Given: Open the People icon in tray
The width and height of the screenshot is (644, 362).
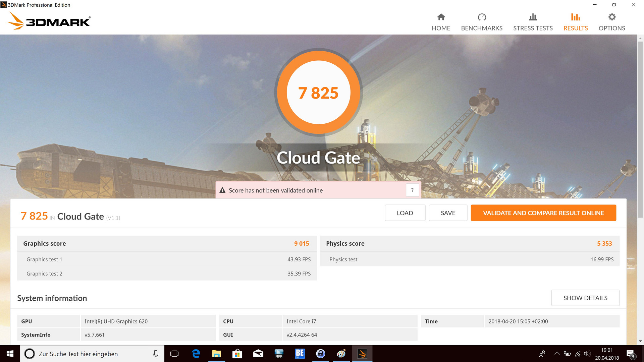Looking at the screenshot, I should pyautogui.click(x=542, y=354).
